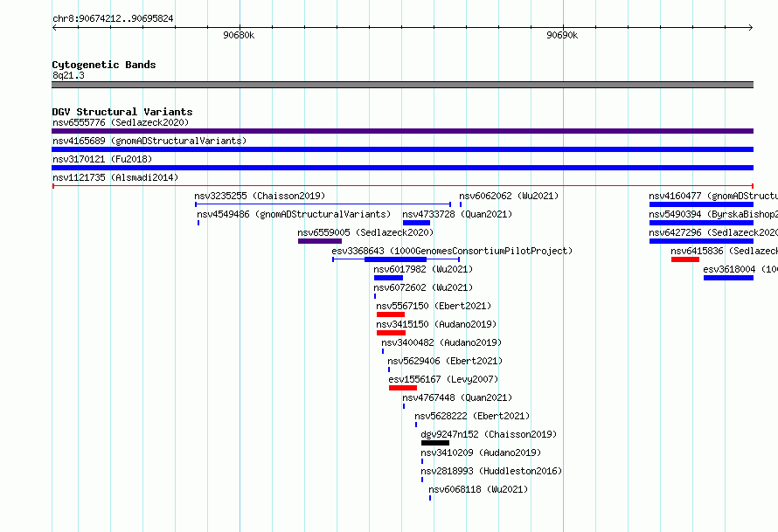This screenshot has width=778, height=532.
Task: Click the red esv1556167 Levy2007 bar
Action: pos(403,388)
